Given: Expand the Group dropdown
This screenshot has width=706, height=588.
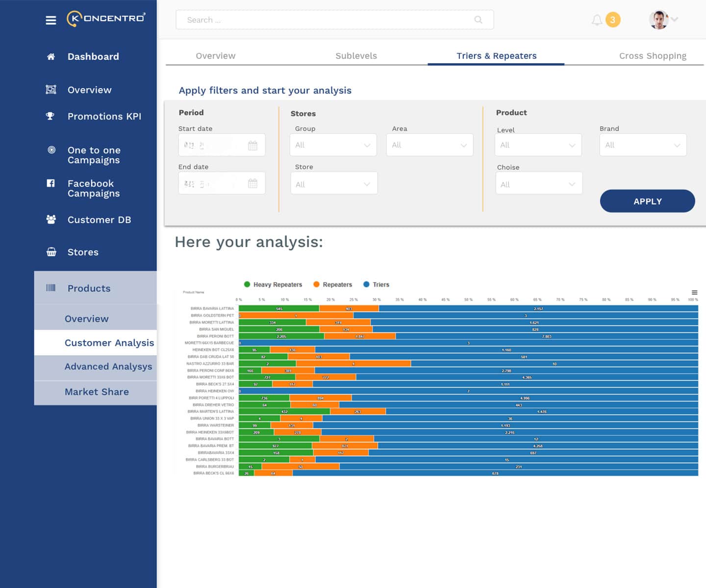Looking at the screenshot, I should [x=333, y=145].
